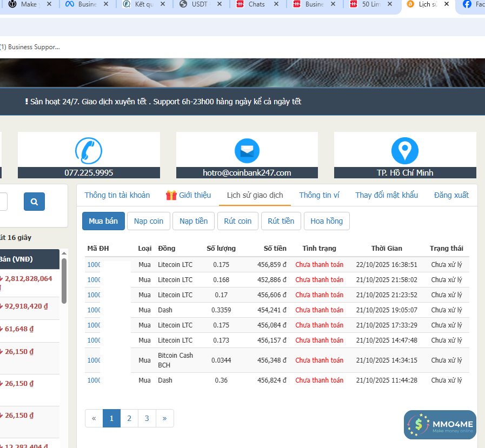
Task: Click the location pin icon
Action: click(x=405, y=151)
